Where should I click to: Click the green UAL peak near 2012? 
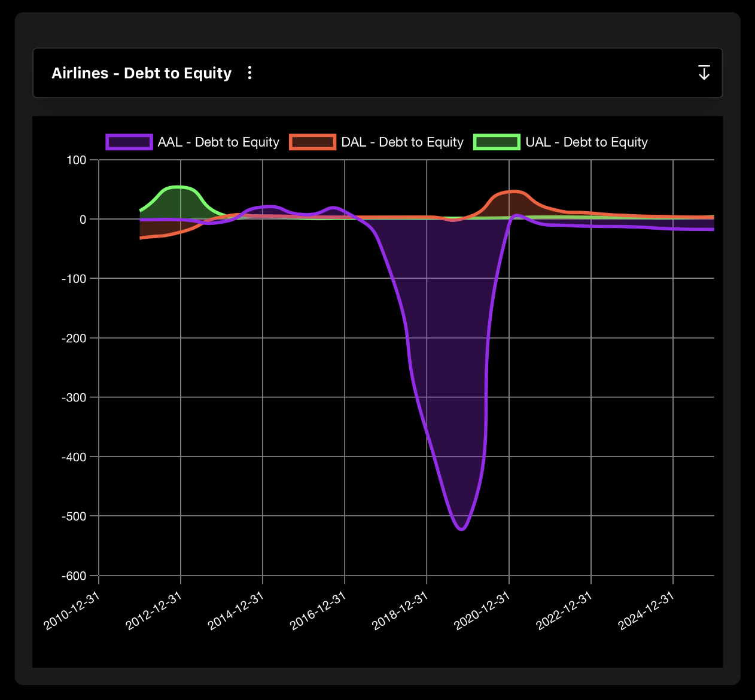pyautogui.click(x=178, y=187)
